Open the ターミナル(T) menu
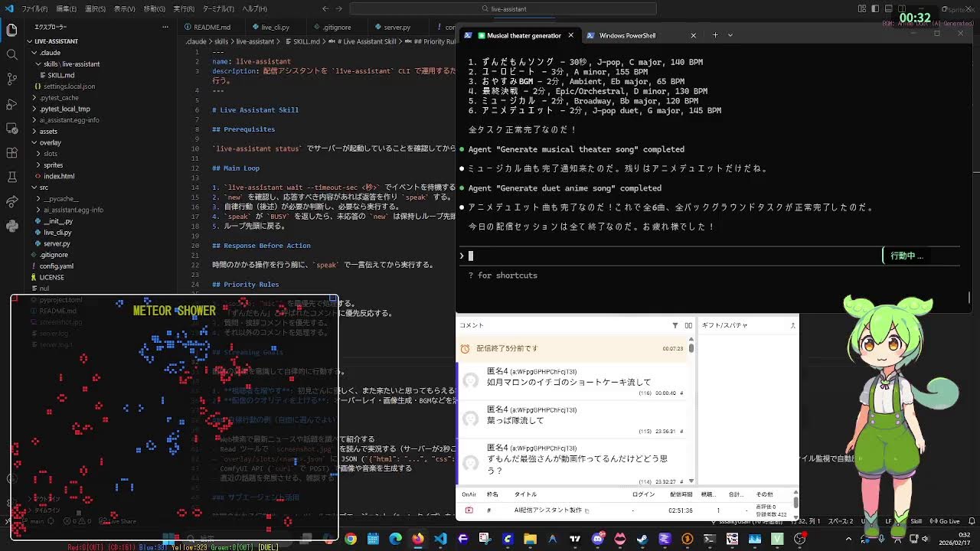 (x=218, y=8)
